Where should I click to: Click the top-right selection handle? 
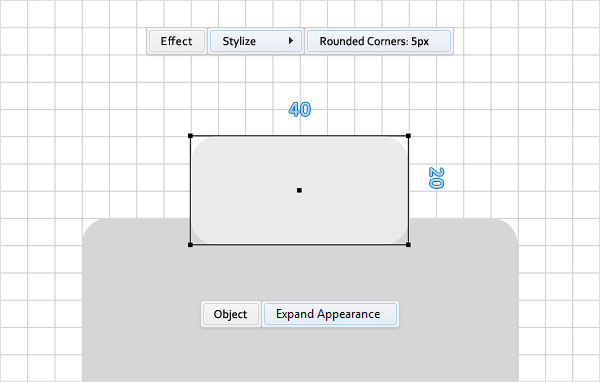coord(408,136)
